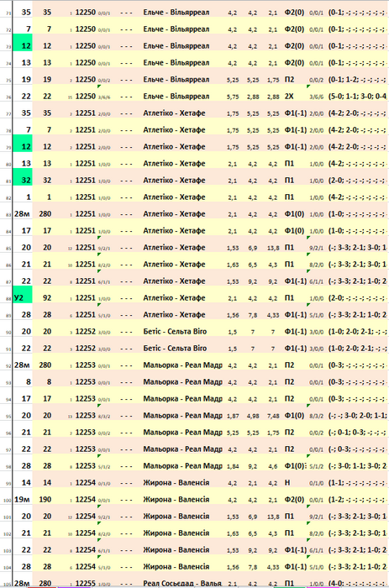This screenshot has width=389, height=588.
Task: Click the 4,33 odds in Атлетіко row 89
Action: click(273, 315)
